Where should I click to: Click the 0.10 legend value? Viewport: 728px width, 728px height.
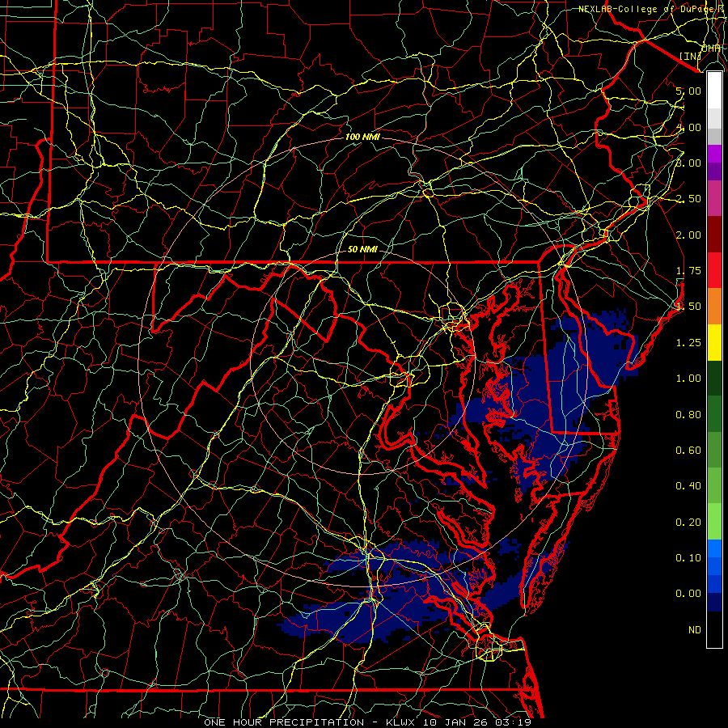[688, 558]
